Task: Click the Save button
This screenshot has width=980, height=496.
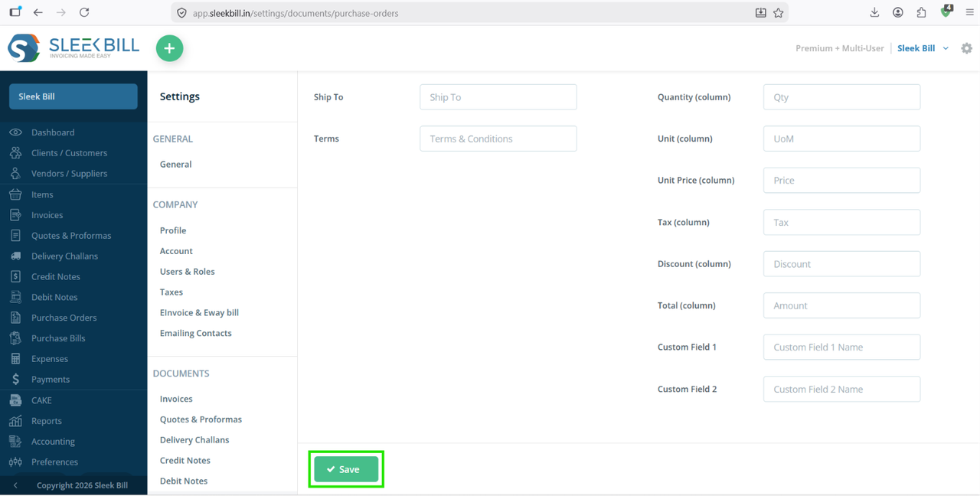Action: tap(346, 469)
